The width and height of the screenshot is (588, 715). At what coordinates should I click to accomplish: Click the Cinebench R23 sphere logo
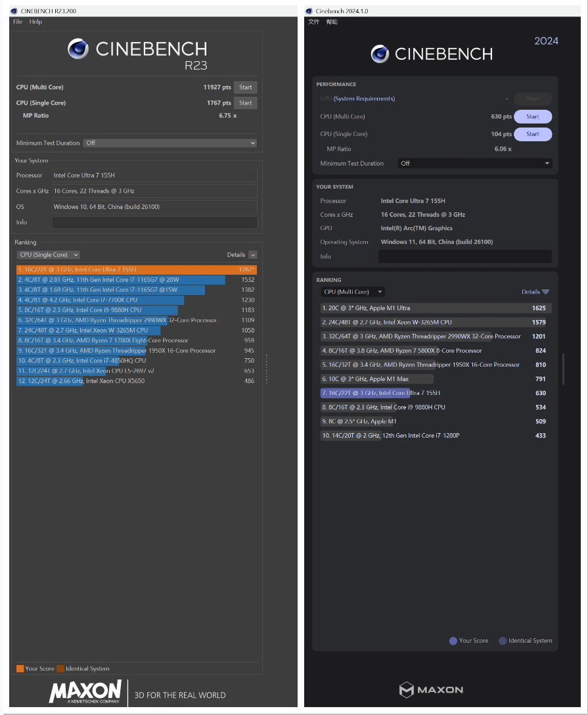[x=78, y=49]
